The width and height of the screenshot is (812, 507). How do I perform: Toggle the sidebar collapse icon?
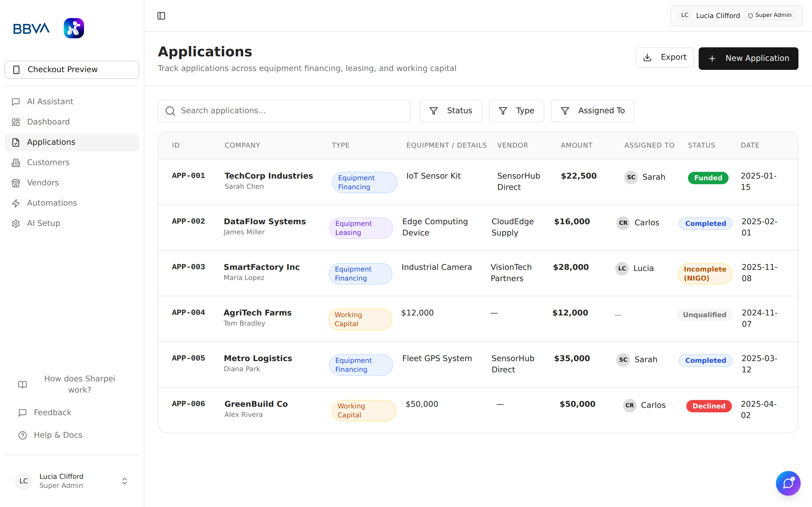click(x=161, y=16)
